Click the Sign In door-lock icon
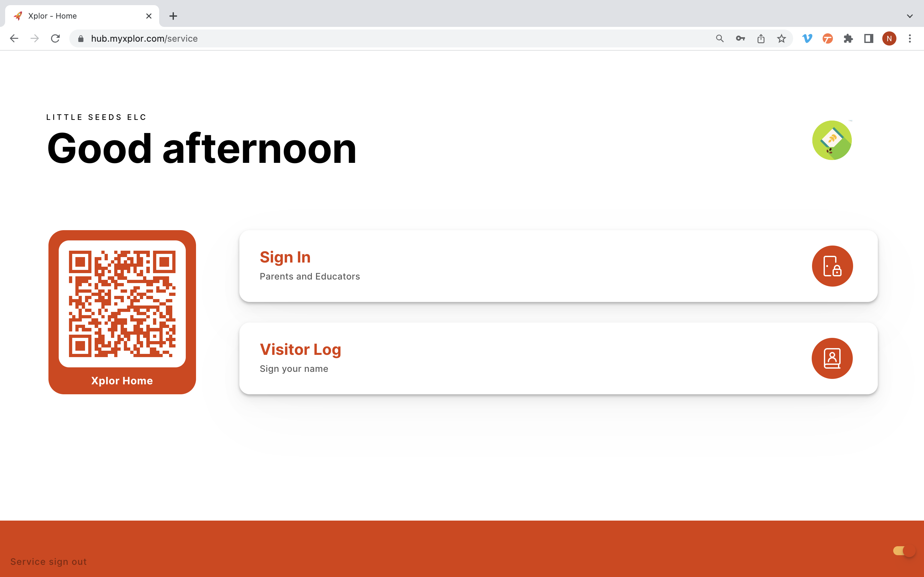The width and height of the screenshot is (924, 577). (x=832, y=266)
